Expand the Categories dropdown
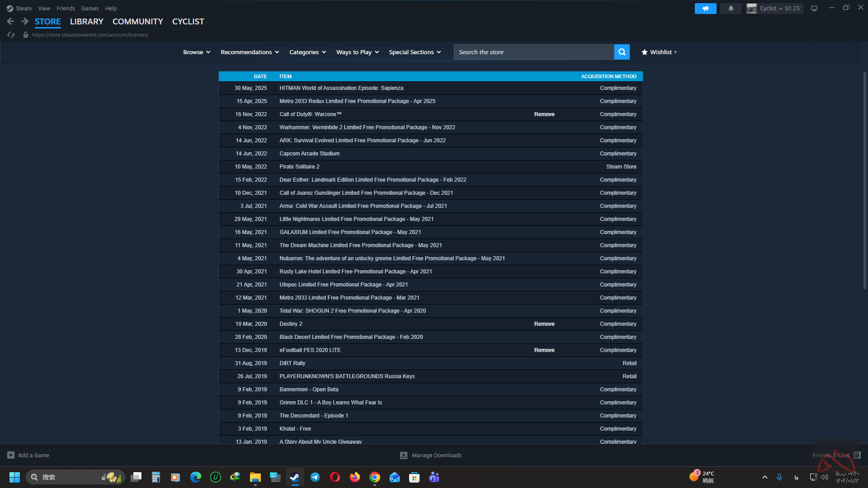This screenshot has width=868, height=488. [307, 52]
